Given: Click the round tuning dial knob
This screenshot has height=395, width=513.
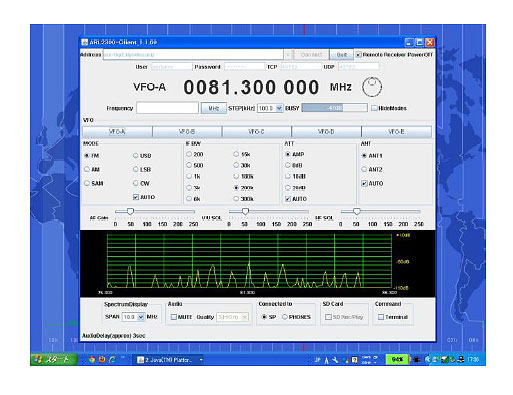Looking at the screenshot, I should [x=372, y=87].
